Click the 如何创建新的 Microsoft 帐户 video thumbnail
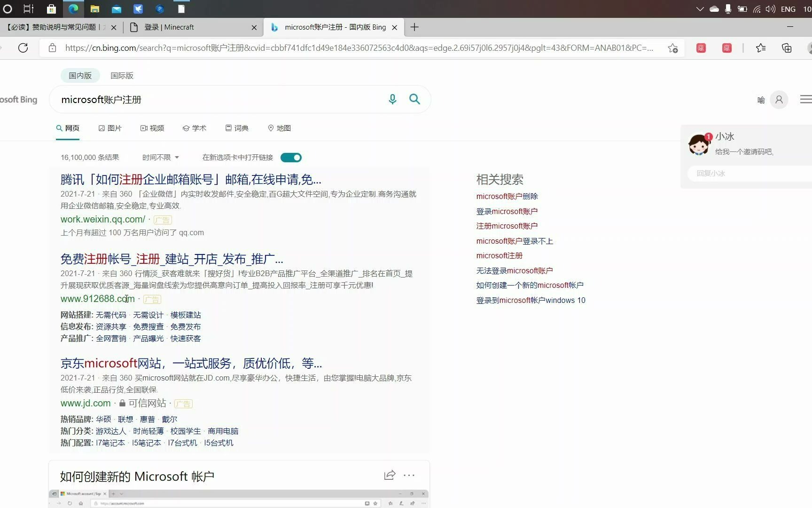812x508 pixels. tap(239, 499)
